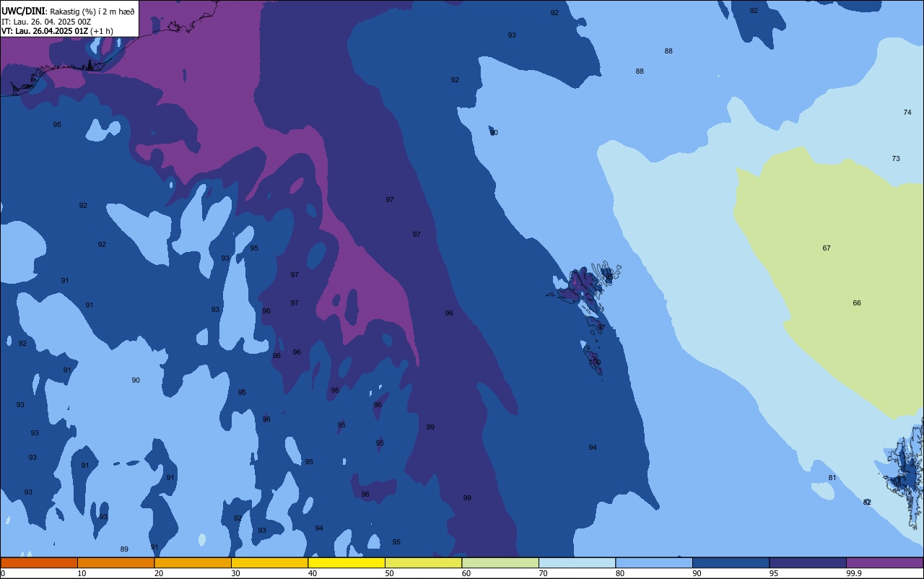Click the 'IT: Lau. 26. 04. 2025 00Z' line
The image size is (924, 579).
pyautogui.click(x=45, y=22)
